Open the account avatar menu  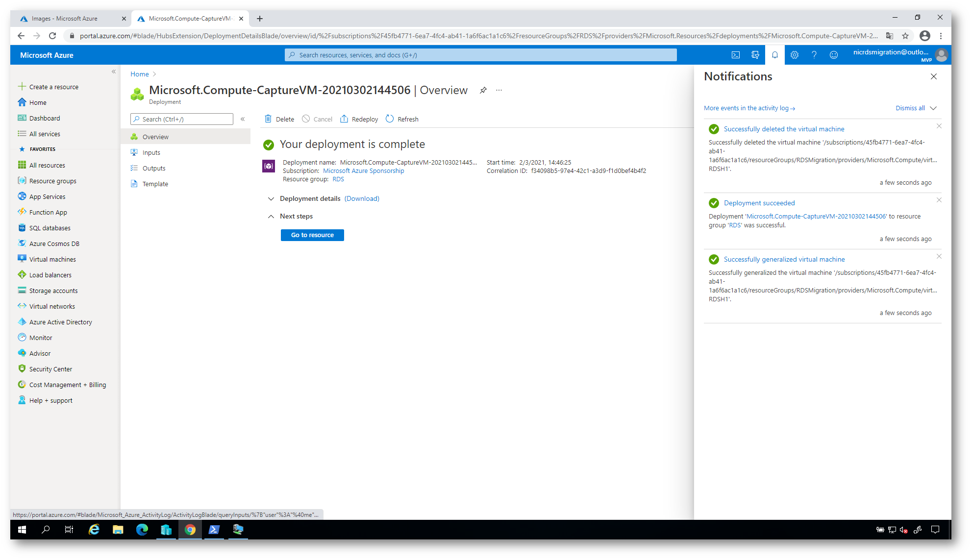pos(941,55)
